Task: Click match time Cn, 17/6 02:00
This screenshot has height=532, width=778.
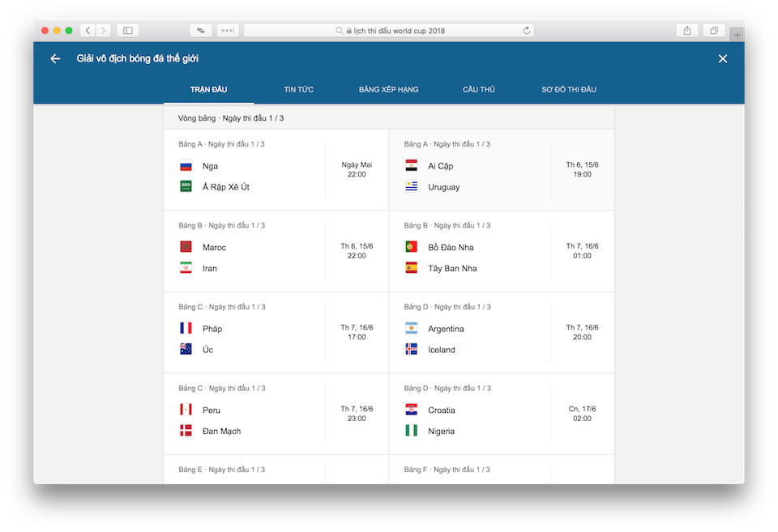Action: pyautogui.click(x=582, y=414)
